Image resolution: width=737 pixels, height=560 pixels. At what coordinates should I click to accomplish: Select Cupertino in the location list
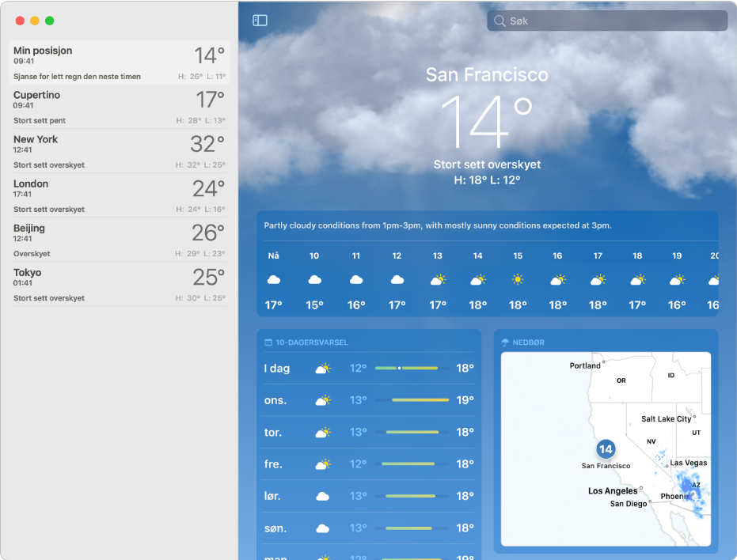[120, 107]
